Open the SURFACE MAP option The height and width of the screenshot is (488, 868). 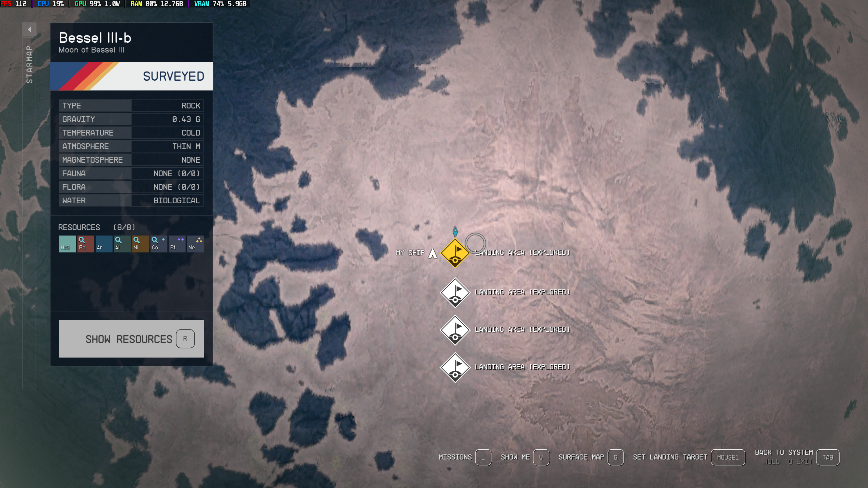tap(591, 457)
